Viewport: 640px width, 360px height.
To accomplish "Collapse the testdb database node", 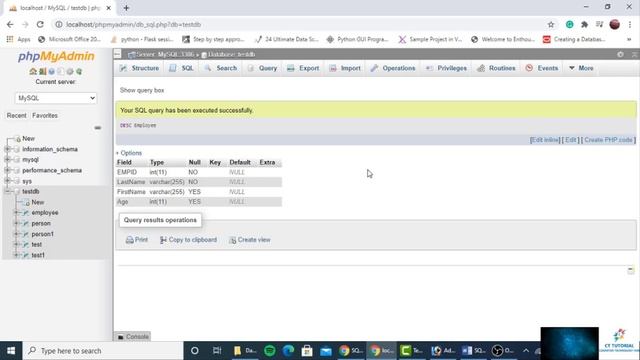I will pos(7,191).
